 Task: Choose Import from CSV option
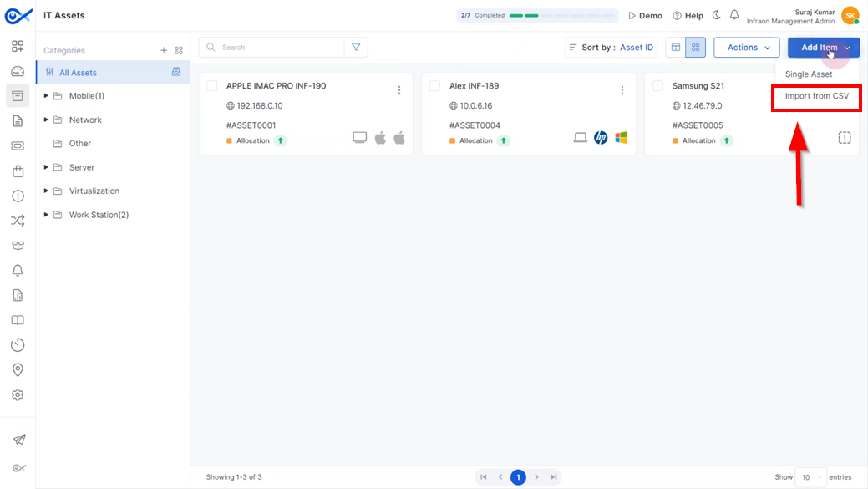point(816,96)
